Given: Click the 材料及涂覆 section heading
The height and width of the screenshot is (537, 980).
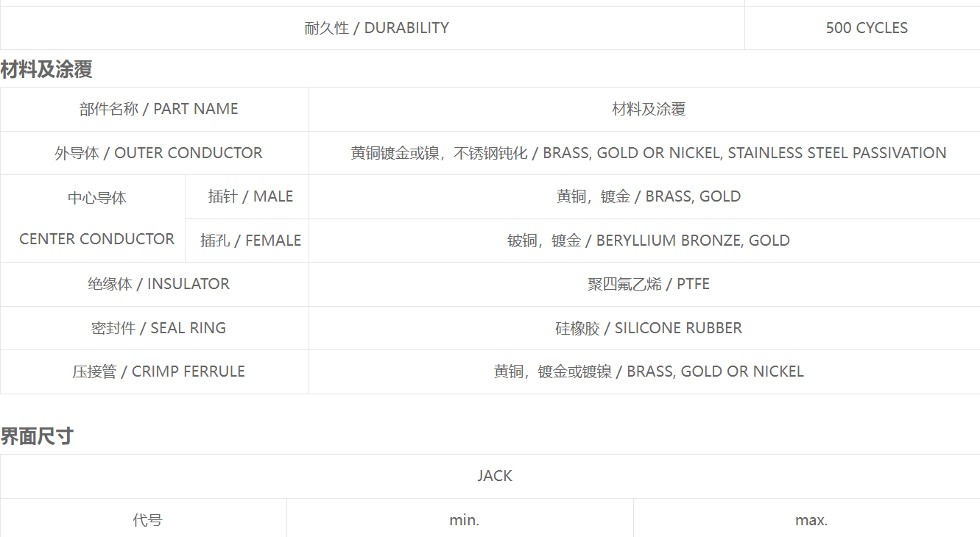Looking at the screenshot, I should coord(46,70).
